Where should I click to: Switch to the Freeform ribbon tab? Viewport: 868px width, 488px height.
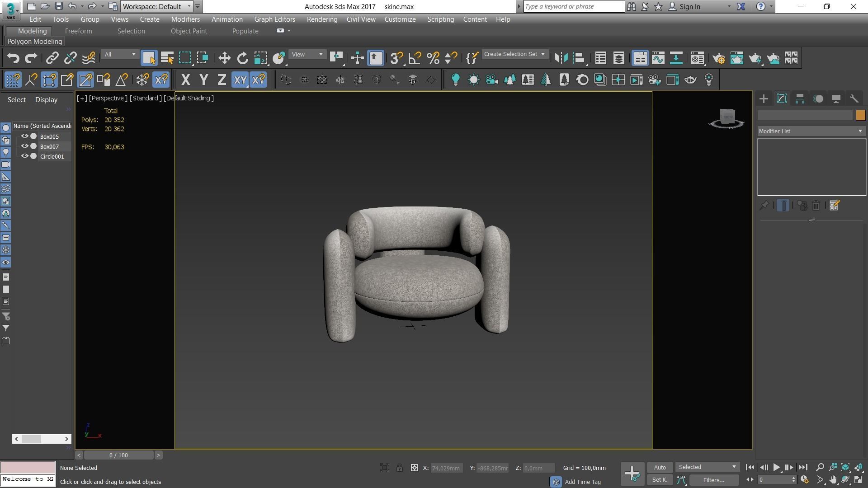pos(78,31)
